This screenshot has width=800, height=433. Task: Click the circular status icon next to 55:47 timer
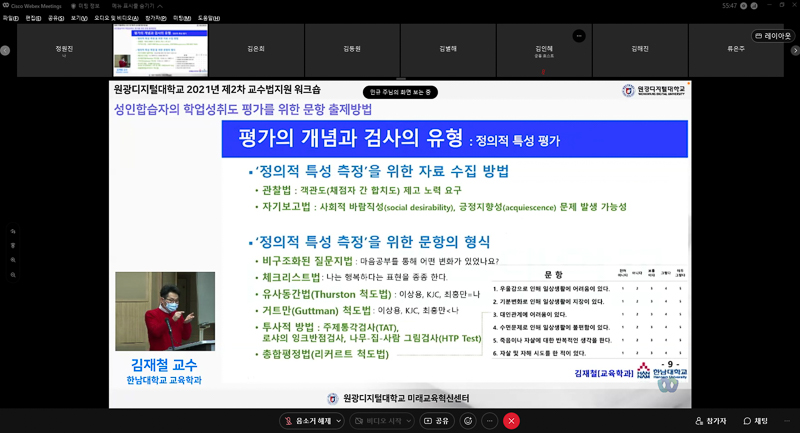tap(743, 6)
